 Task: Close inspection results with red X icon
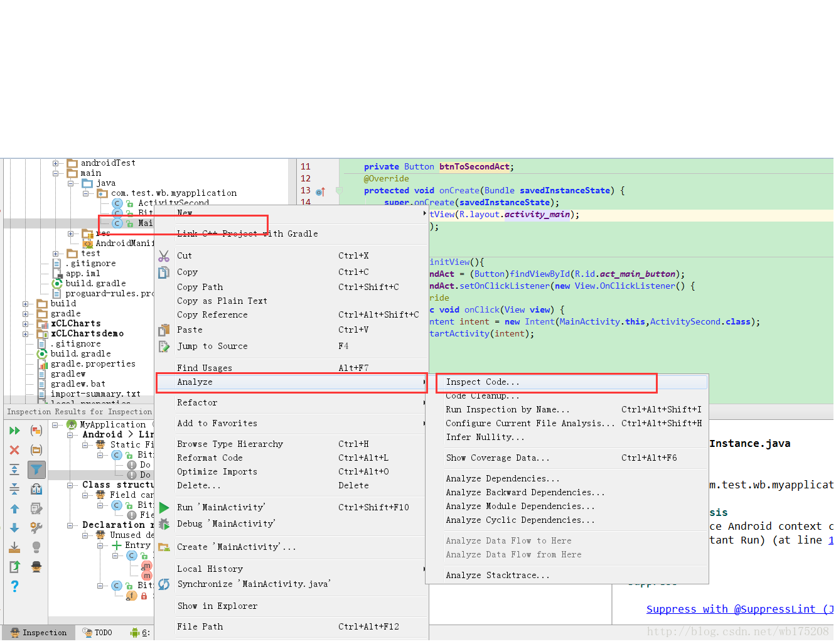(15, 450)
